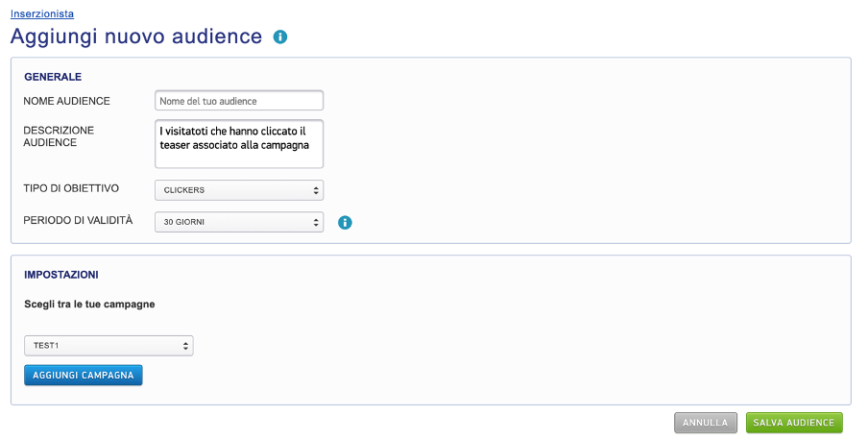Screen dimensions: 868x440
Task: Open the TEST1 campaign selector
Action: tap(108, 346)
